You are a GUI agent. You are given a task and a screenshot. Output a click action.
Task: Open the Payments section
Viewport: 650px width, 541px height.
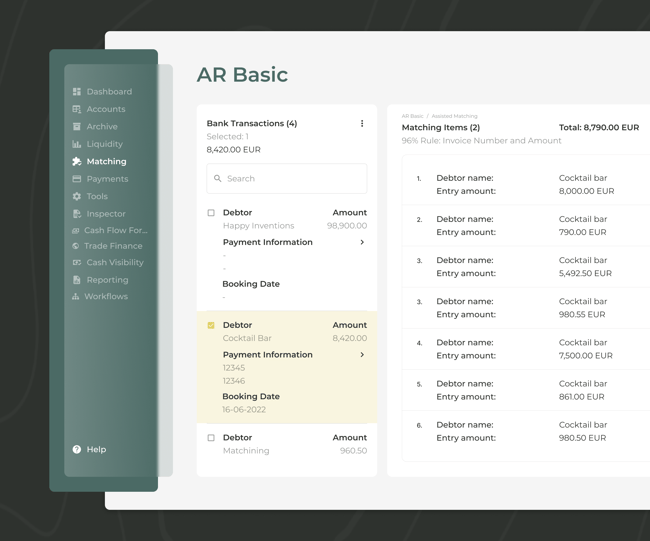click(107, 179)
